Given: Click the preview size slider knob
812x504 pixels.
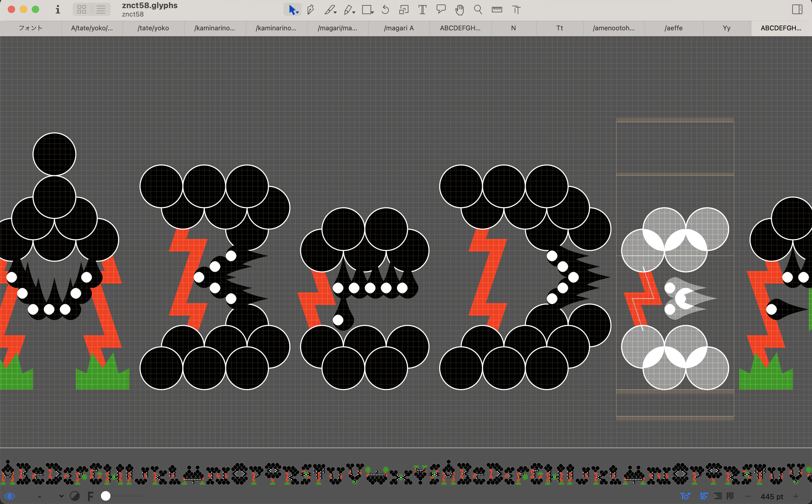Looking at the screenshot, I should tap(106, 496).
